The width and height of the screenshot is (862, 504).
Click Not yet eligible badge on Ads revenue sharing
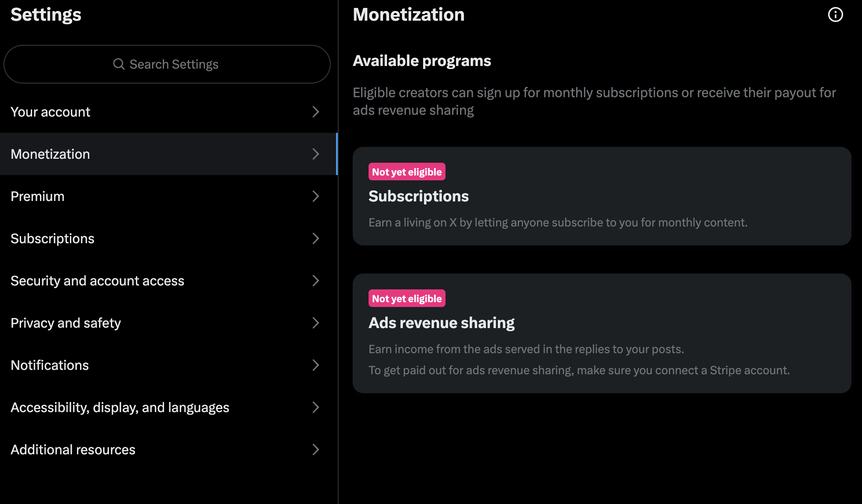(x=407, y=298)
